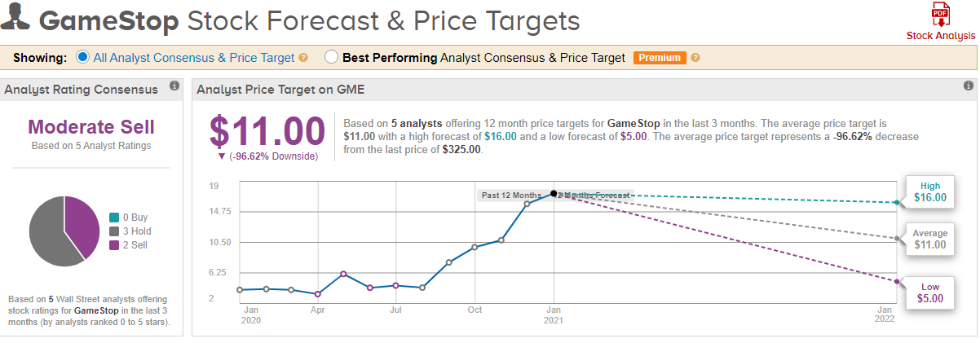Click help icon after All Analyst Consensus option
The image size is (980, 343).
(x=303, y=58)
